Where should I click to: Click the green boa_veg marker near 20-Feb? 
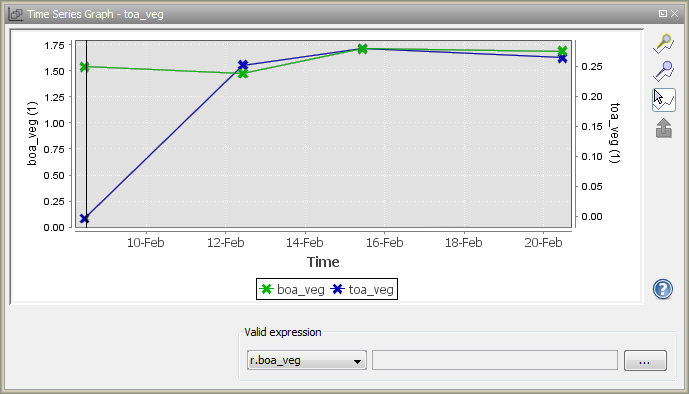(x=562, y=51)
